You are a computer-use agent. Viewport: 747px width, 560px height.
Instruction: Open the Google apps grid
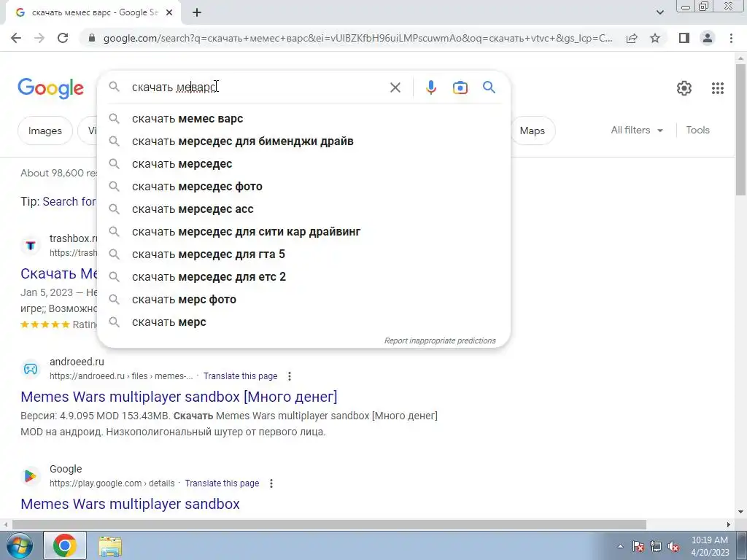[718, 88]
